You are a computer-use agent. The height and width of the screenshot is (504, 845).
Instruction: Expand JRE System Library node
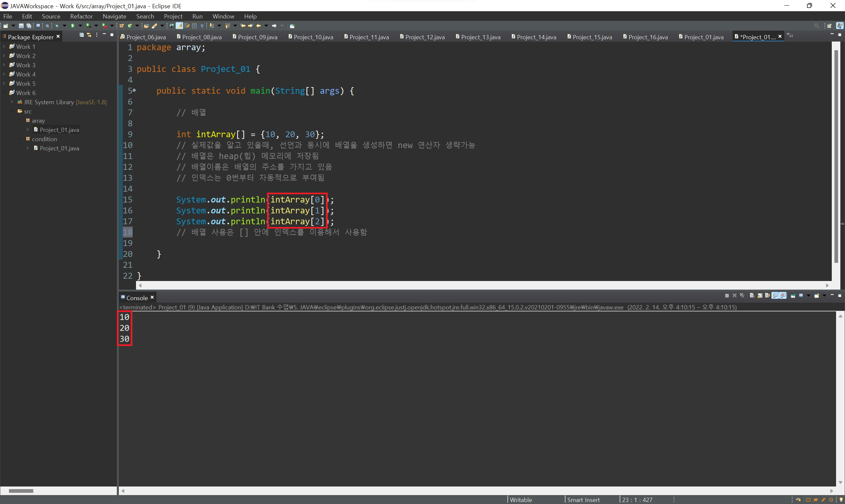coord(12,102)
